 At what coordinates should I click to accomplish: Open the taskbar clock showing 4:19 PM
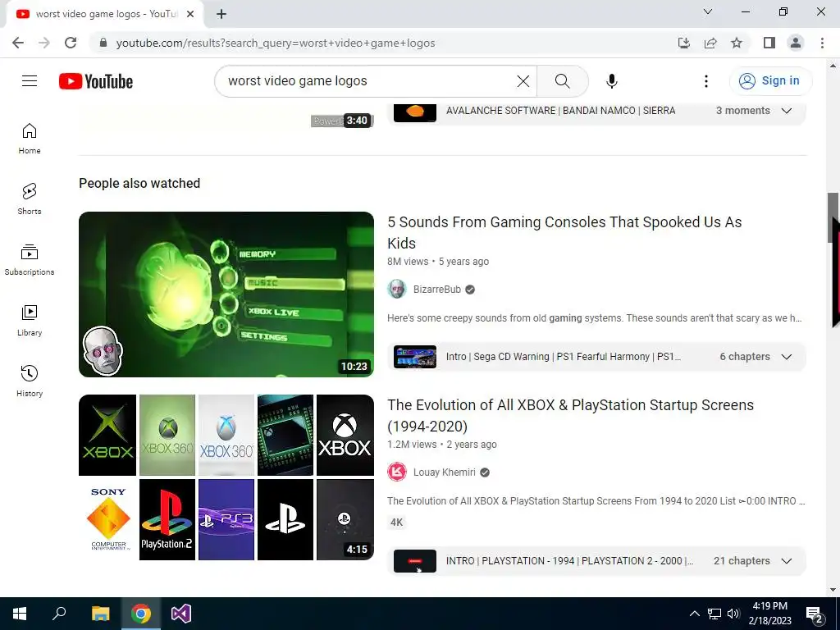769,614
